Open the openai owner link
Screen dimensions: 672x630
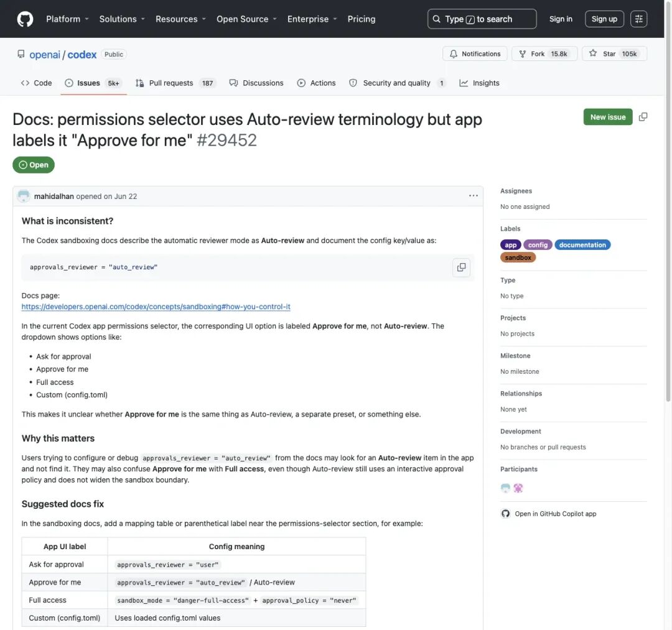pyautogui.click(x=45, y=54)
